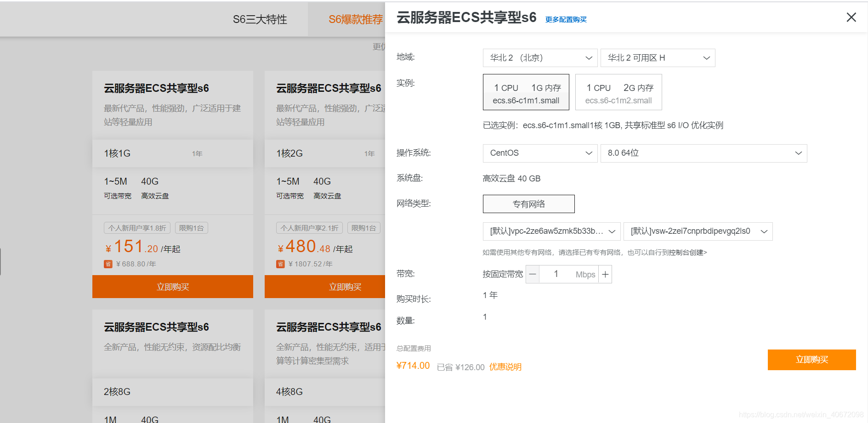The image size is (868, 423).
Task: Click the 已选实例 description line
Action: (x=603, y=125)
